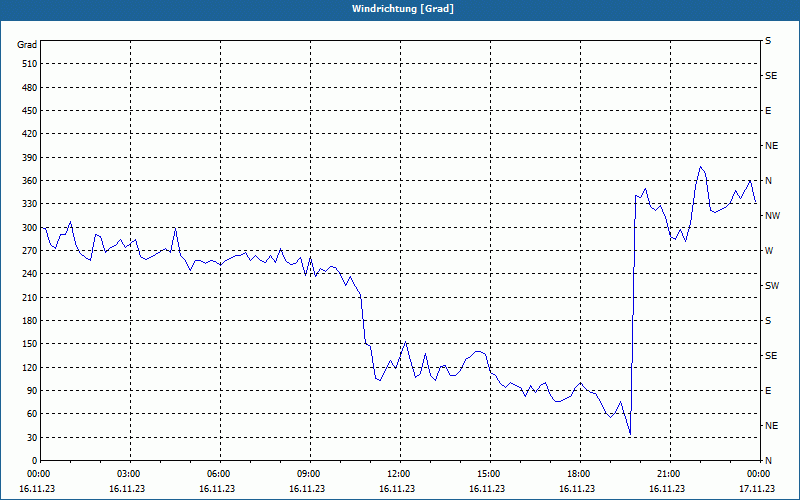Click the NE compass label just above 390
This screenshot has height=500, width=800.
(771, 146)
